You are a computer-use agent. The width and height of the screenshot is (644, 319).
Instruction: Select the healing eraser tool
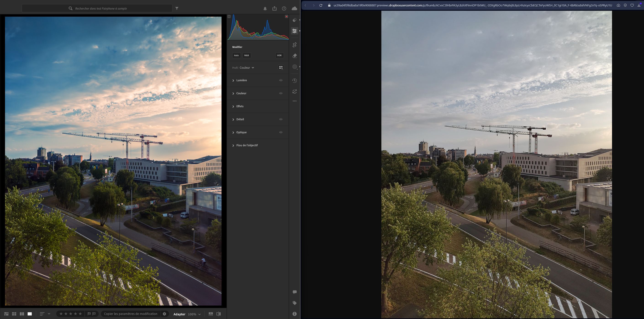(x=295, y=56)
